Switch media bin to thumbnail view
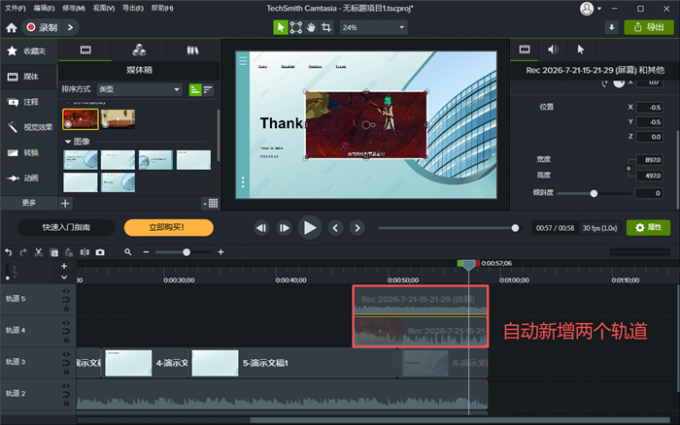The width and height of the screenshot is (680, 425). point(195,90)
